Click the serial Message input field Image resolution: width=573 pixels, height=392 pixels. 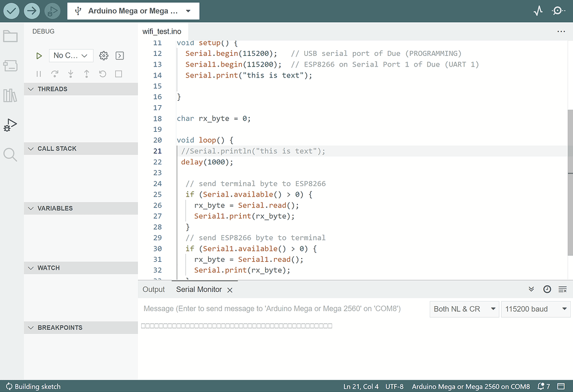click(282, 309)
